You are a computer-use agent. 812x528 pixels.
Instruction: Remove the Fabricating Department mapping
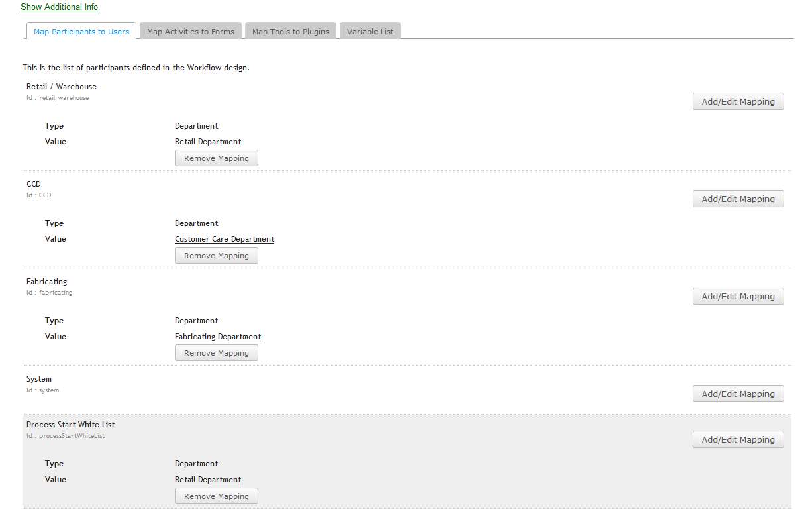coord(217,353)
